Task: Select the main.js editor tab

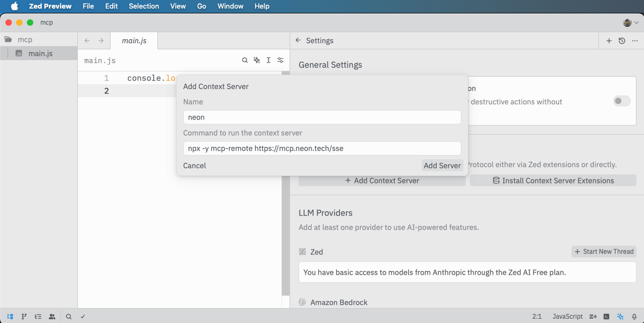Action: click(134, 41)
